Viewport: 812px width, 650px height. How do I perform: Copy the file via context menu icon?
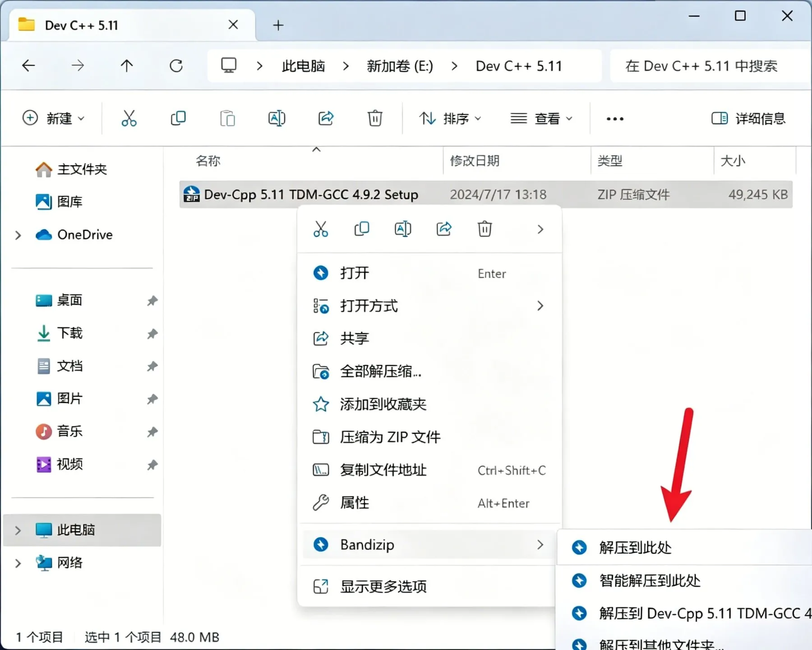coord(362,229)
